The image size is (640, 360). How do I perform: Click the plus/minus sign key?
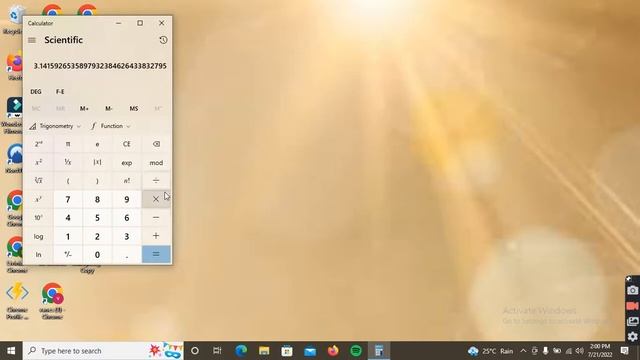[x=68, y=254]
